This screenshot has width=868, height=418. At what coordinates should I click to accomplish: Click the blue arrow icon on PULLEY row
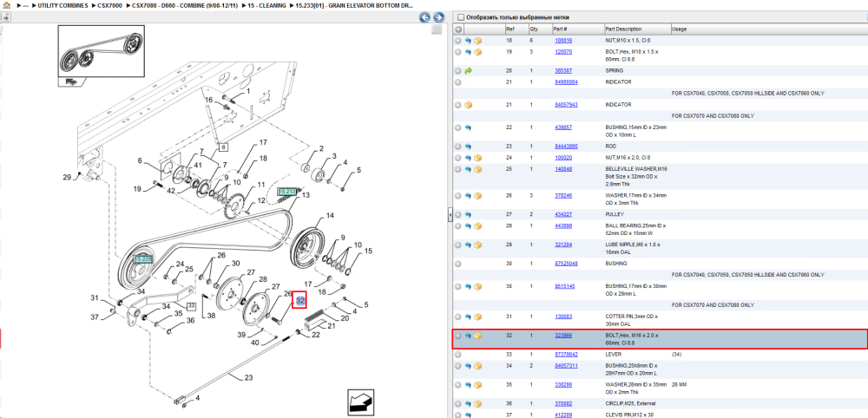coord(469,214)
